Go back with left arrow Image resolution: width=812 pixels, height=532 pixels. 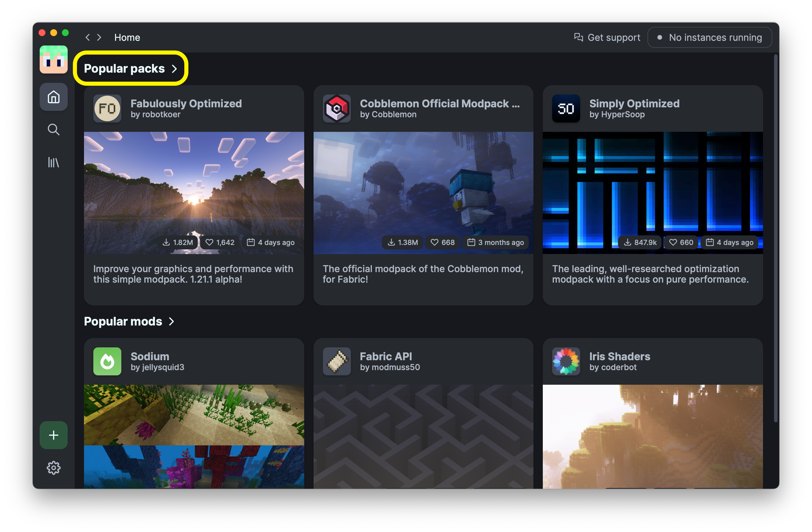pyautogui.click(x=88, y=38)
